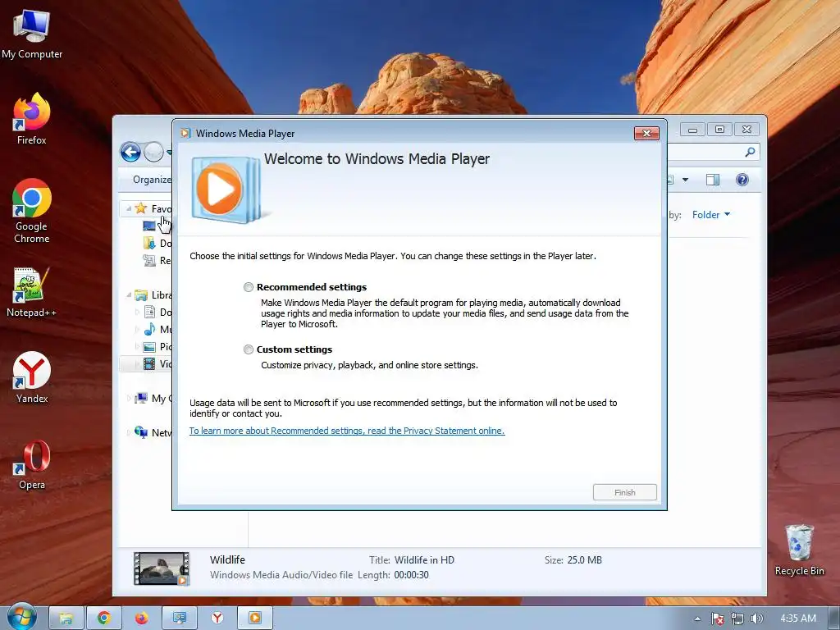Viewport: 840px width, 630px height.
Task: Open Notepad++ desktop shortcut
Action: [31, 292]
